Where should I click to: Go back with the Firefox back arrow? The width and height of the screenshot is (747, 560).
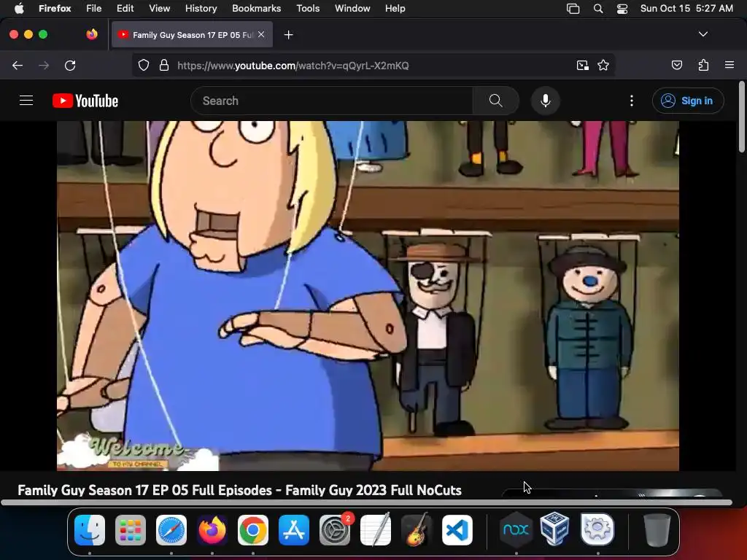[x=18, y=66]
